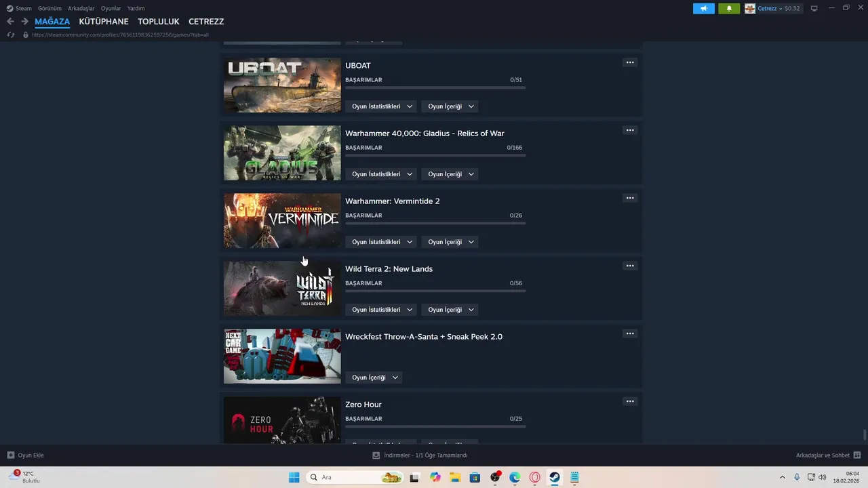This screenshot has height=488, width=868.
Task: Open the three-dot menu for UBOAT
Action: (630, 62)
